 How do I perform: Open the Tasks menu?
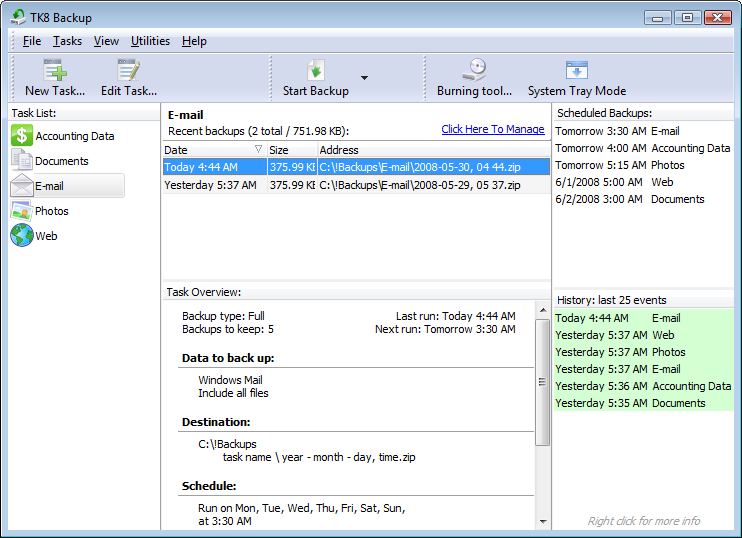tap(67, 41)
